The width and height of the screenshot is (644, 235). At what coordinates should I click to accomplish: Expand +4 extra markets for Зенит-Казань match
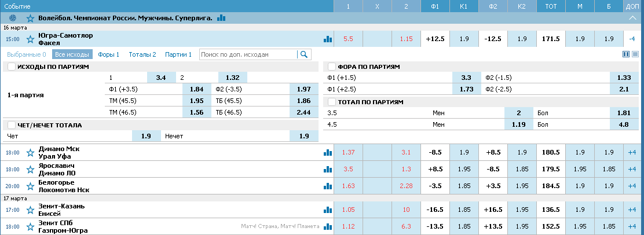pos(632,210)
